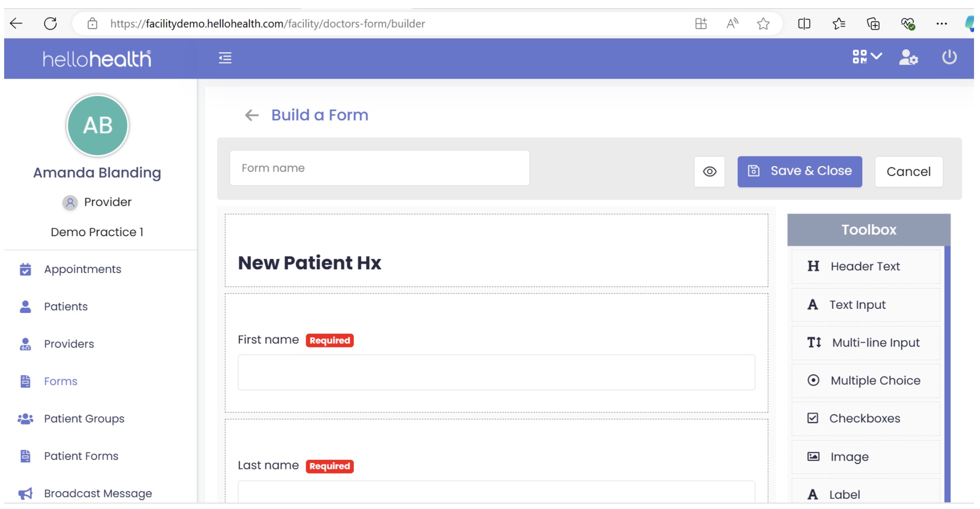Open Broadcast Message megaphone icon
This screenshot has height=509, width=980.
point(25,493)
